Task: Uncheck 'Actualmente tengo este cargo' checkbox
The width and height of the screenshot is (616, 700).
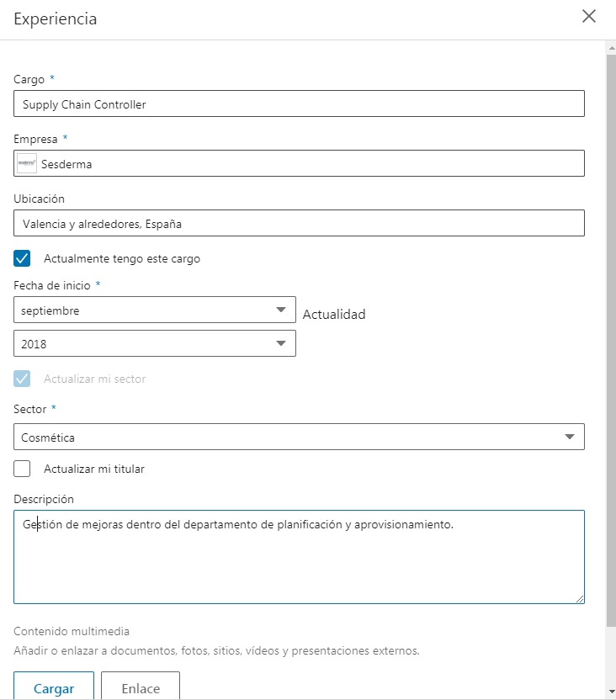Action: (x=23, y=258)
